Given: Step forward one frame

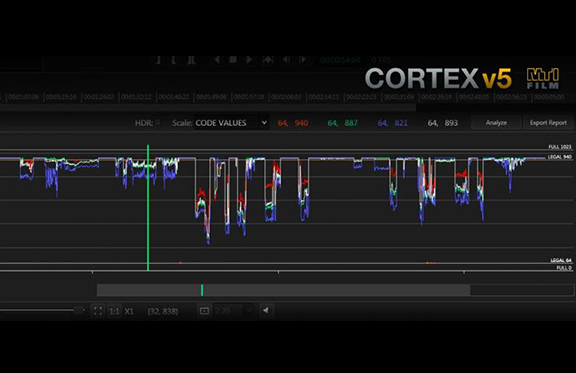Looking at the screenshot, I should coord(303,60).
